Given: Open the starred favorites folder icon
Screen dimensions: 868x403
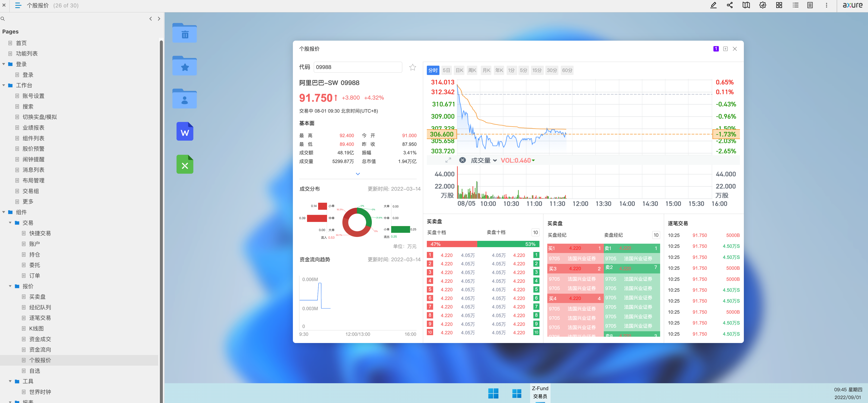Looking at the screenshot, I should point(184,66).
